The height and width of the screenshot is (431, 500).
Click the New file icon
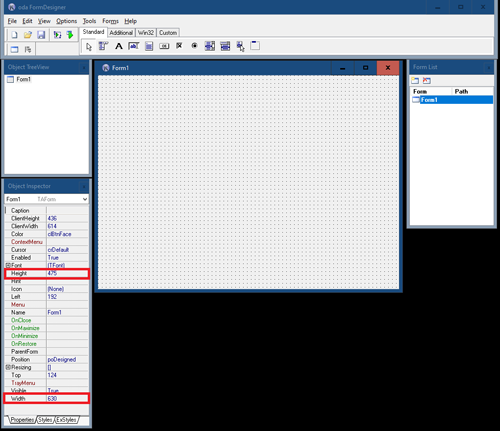click(x=14, y=35)
